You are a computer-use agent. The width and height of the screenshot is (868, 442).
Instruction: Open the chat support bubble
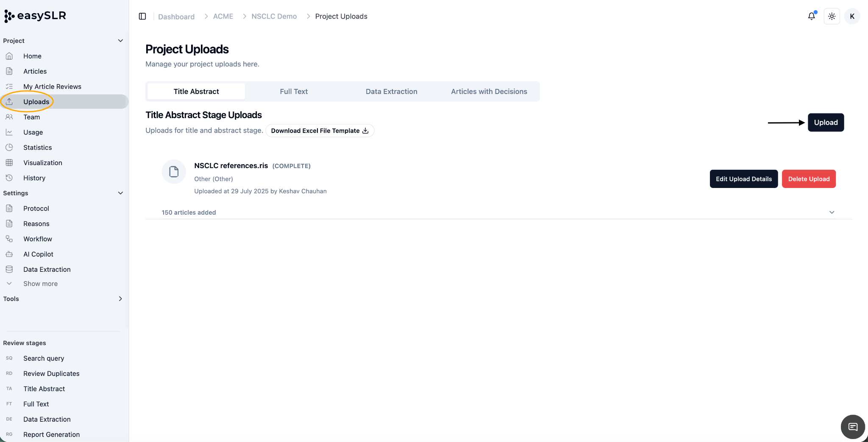[853, 427]
